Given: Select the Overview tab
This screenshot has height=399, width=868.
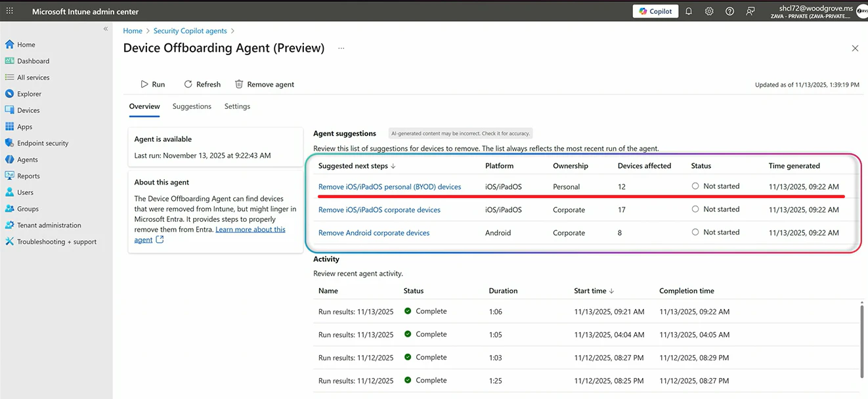Looking at the screenshot, I should pyautogui.click(x=144, y=106).
